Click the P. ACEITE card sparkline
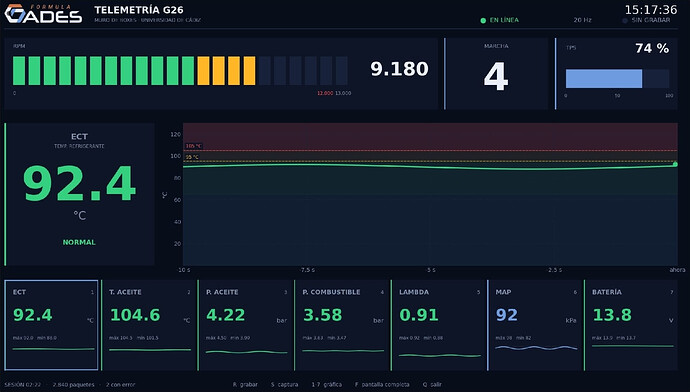Screen dimensions: 690x392 pos(246,352)
